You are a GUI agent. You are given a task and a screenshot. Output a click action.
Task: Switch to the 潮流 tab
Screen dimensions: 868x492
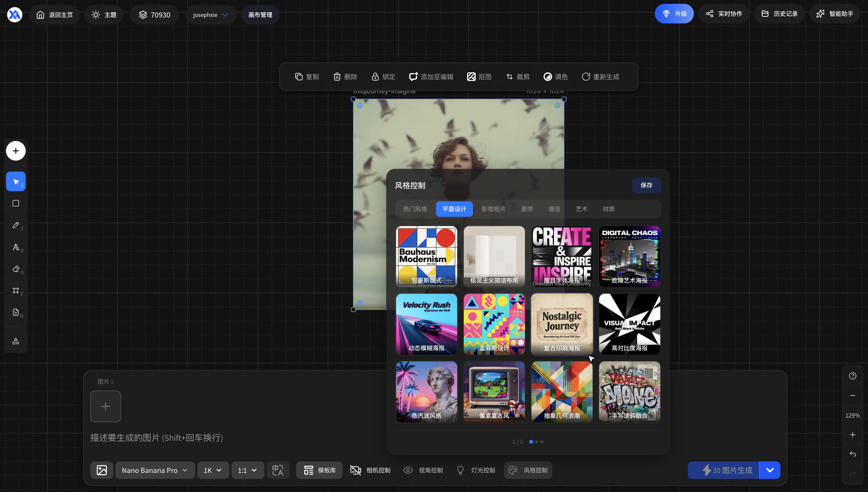(x=554, y=209)
